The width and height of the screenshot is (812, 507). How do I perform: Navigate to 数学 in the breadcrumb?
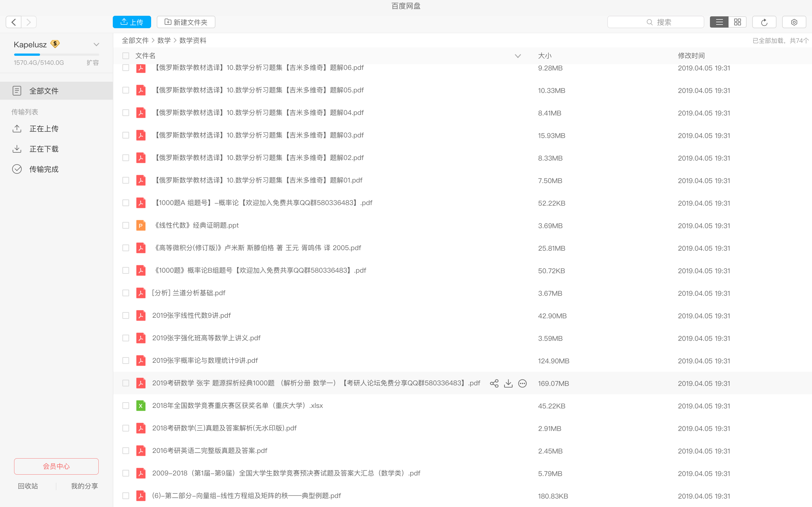(164, 41)
